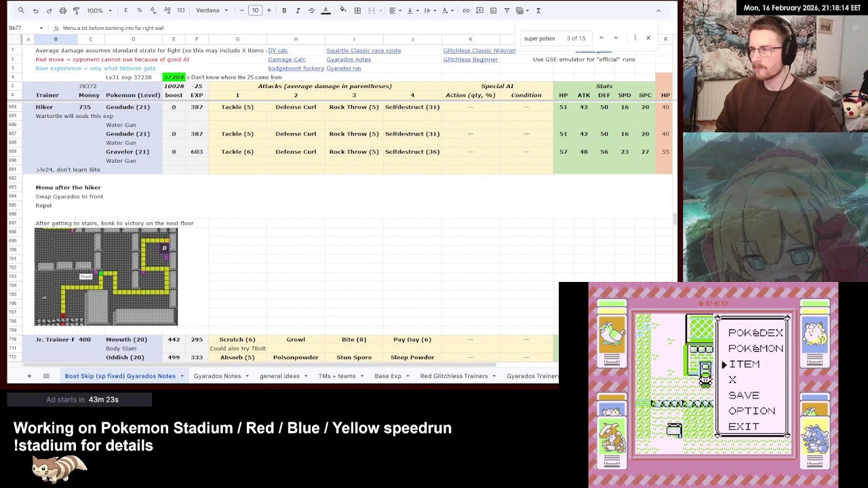The image size is (868, 488).
Task: Click the cave route map image
Action: click(106, 277)
